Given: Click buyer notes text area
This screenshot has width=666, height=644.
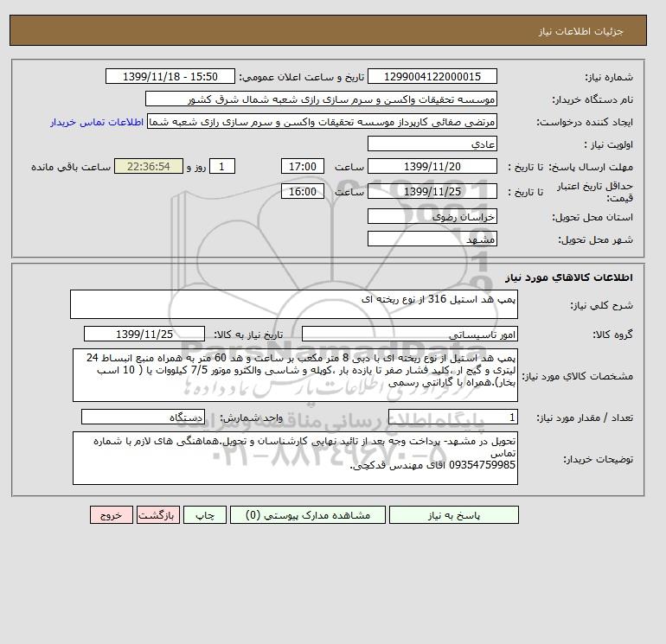Looking at the screenshot, I should click(x=295, y=458).
